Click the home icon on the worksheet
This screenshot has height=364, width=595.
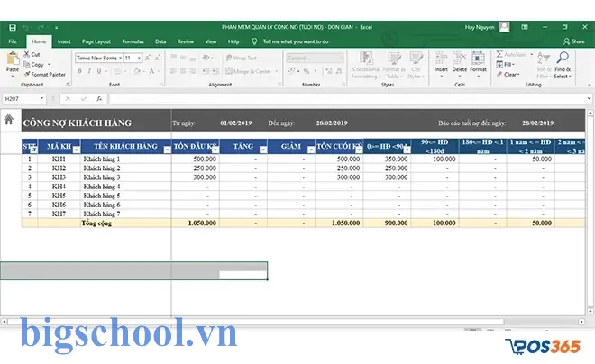point(9,120)
